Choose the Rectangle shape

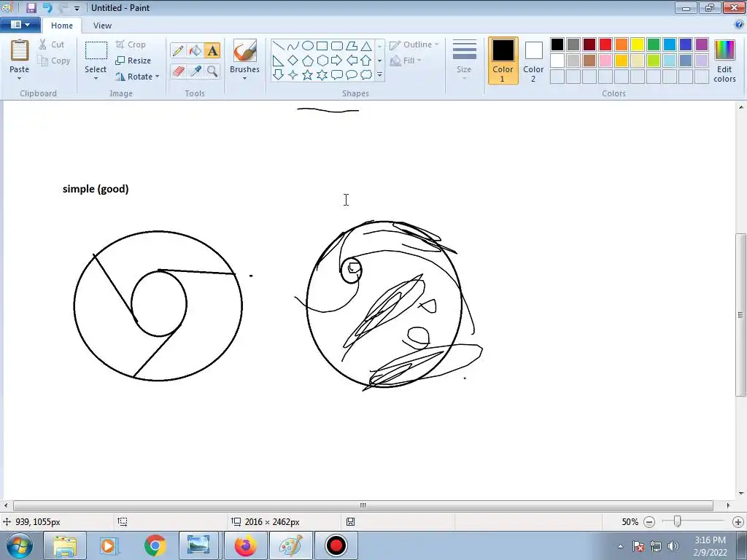pyautogui.click(x=322, y=46)
